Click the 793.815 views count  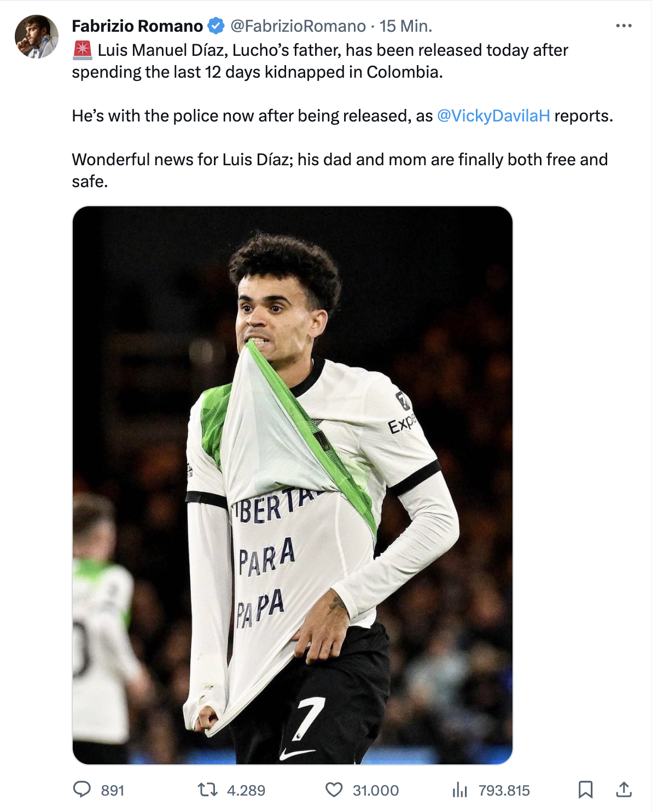coord(504,790)
